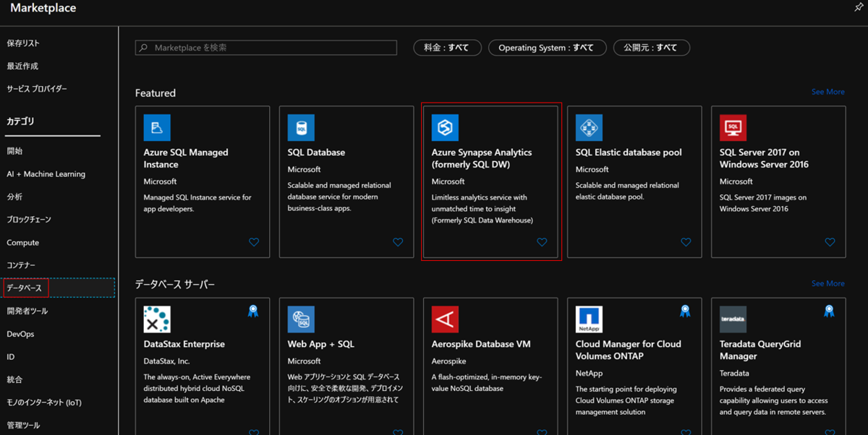868x435 pixels.
Task: Select the 分析 category
Action: (x=14, y=197)
